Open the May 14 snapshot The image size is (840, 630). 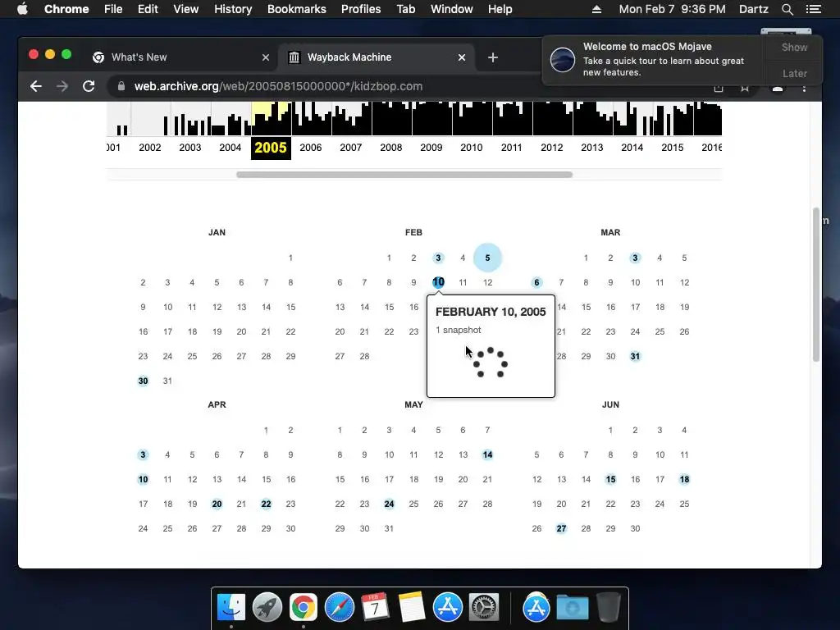coord(487,454)
